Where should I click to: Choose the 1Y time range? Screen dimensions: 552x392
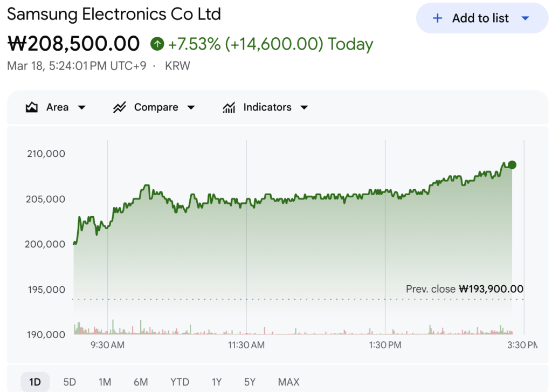click(216, 382)
